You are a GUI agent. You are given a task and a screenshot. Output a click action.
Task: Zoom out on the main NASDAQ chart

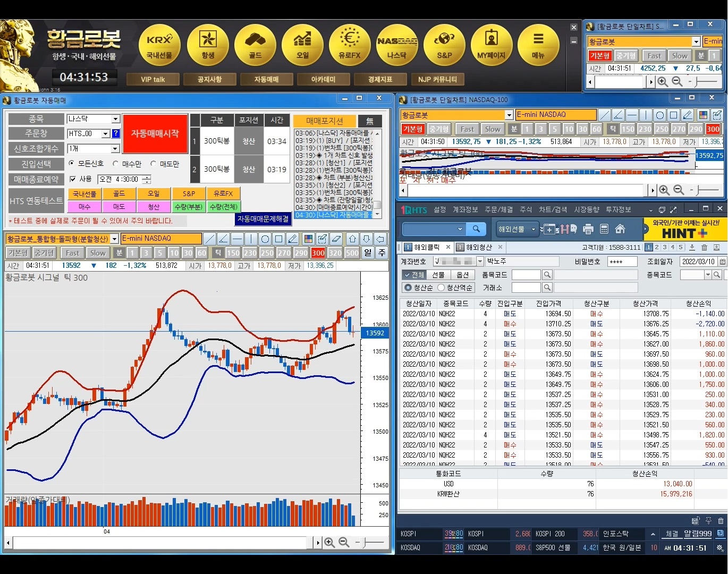344,542
